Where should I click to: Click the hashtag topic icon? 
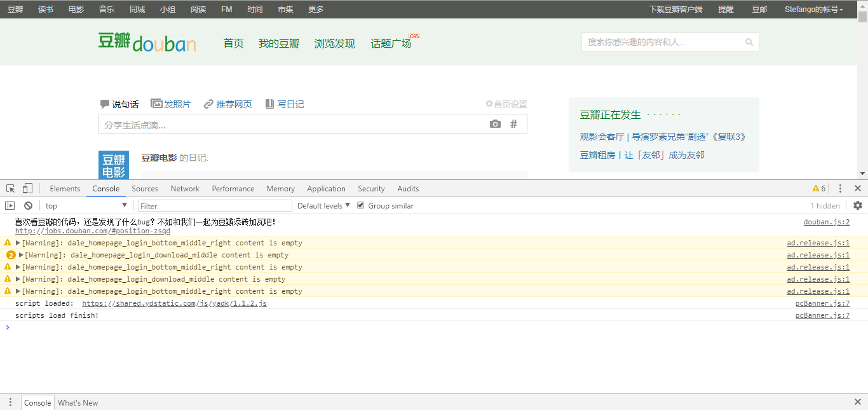coord(514,124)
